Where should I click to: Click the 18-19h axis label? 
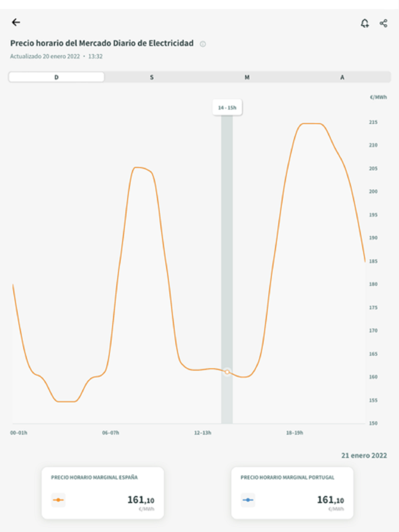tap(294, 433)
